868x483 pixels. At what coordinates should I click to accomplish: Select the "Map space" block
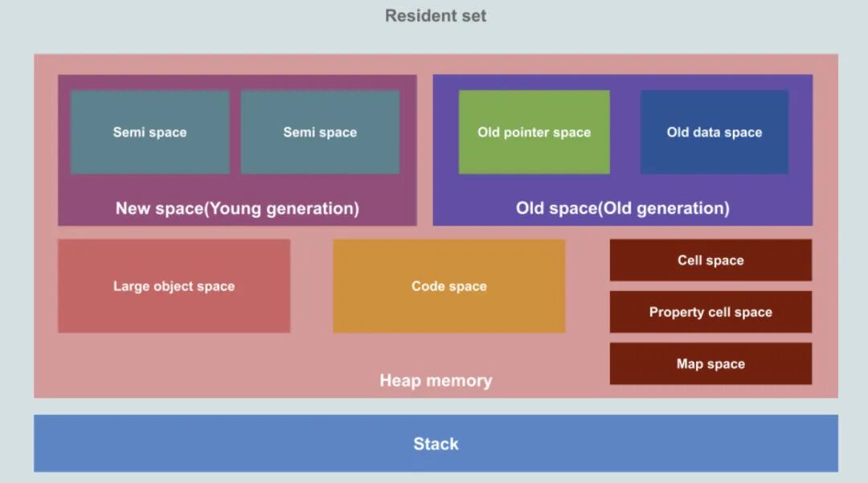click(x=710, y=363)
